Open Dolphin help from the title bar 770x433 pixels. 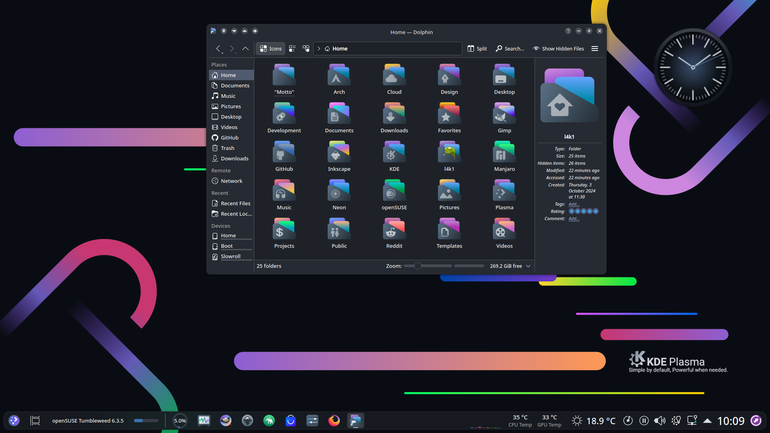[568, 31]
